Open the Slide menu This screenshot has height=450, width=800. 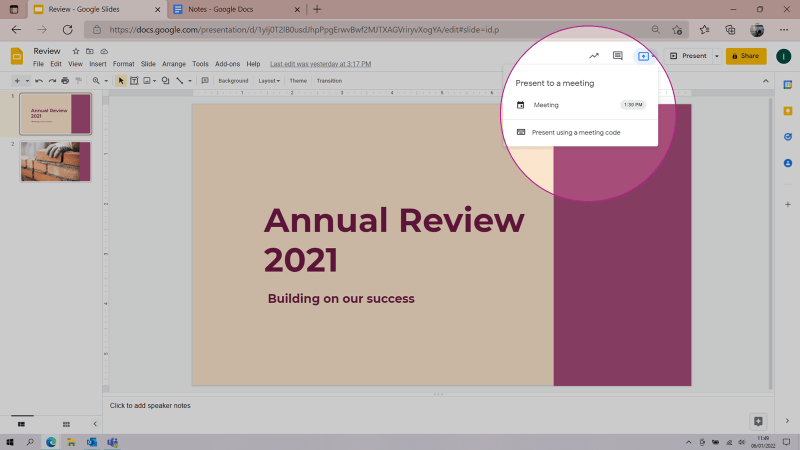pyautogui.click(x=148, y=64)
